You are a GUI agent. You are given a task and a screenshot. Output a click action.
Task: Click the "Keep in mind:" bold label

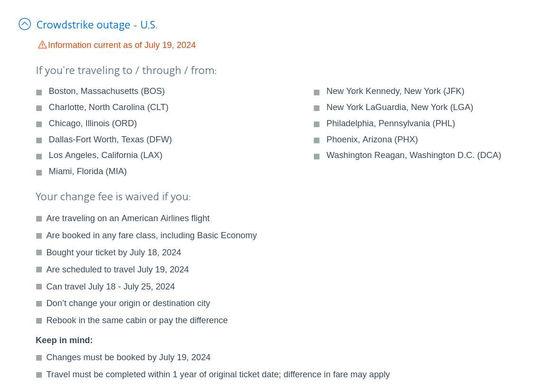[64, 340]
